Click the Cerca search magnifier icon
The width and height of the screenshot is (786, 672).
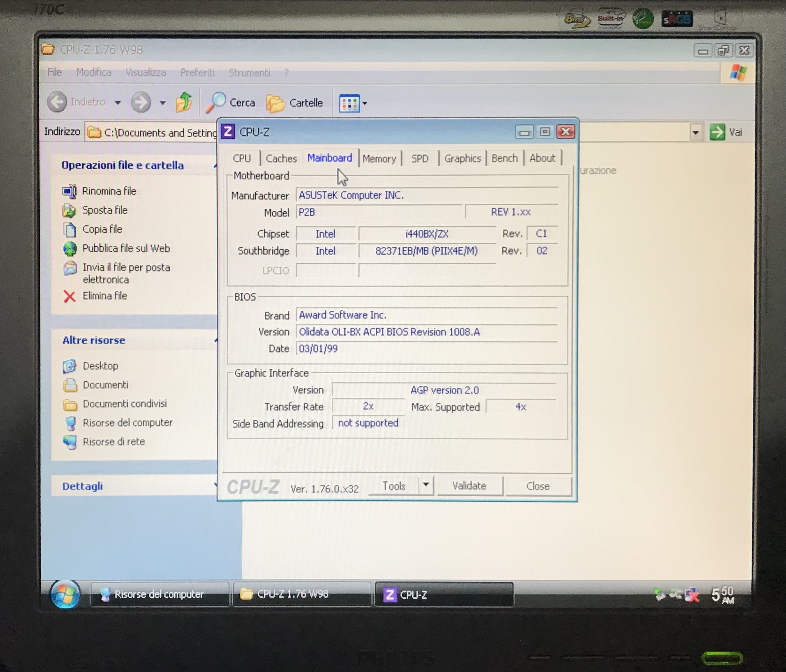click(x=216, y=102)
